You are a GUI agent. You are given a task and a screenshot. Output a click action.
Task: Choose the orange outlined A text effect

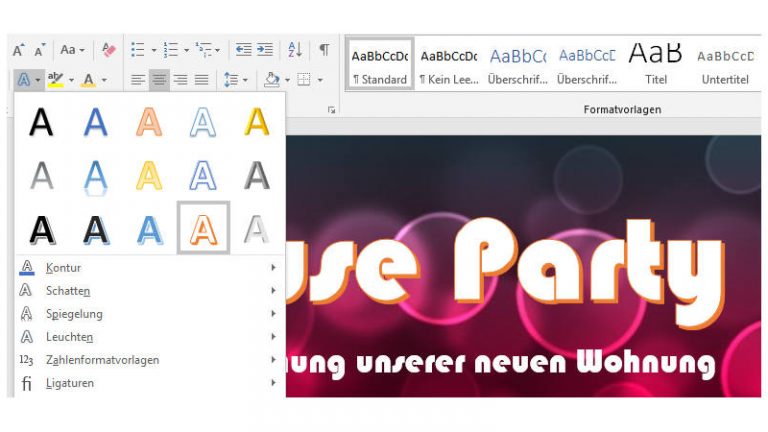click(203, 228)
